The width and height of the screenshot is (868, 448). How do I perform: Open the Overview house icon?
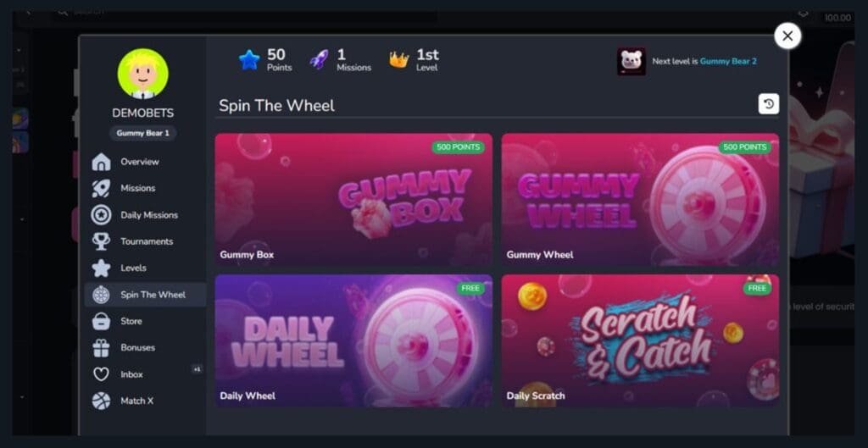point(102,162)
